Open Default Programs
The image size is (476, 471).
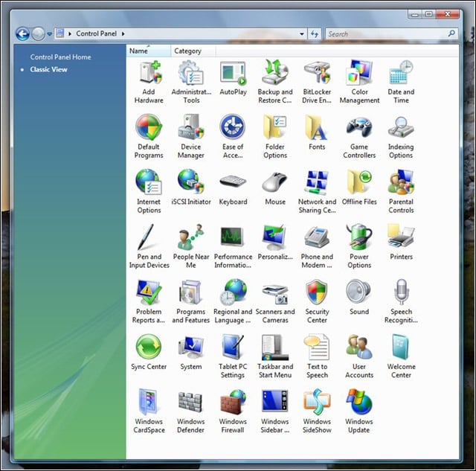(149, 137)
